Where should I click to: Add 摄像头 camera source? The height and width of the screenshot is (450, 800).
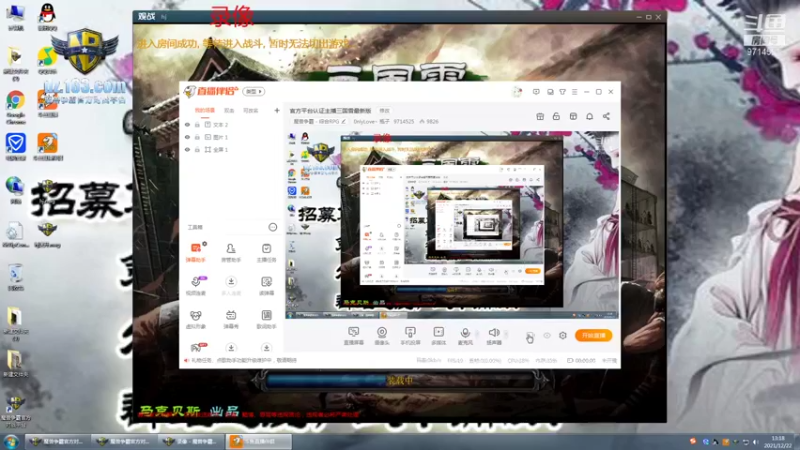(382, 336)
